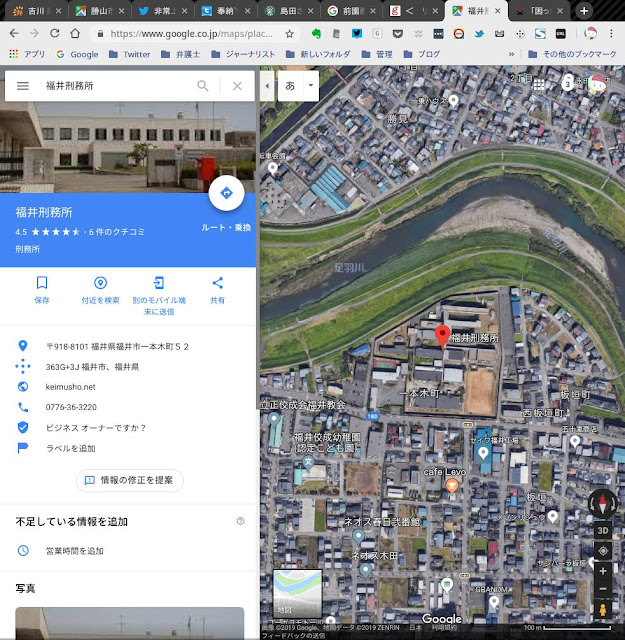625x640 pixels.
Task: Switch to the 島田 tab
Action: [289, 11]
